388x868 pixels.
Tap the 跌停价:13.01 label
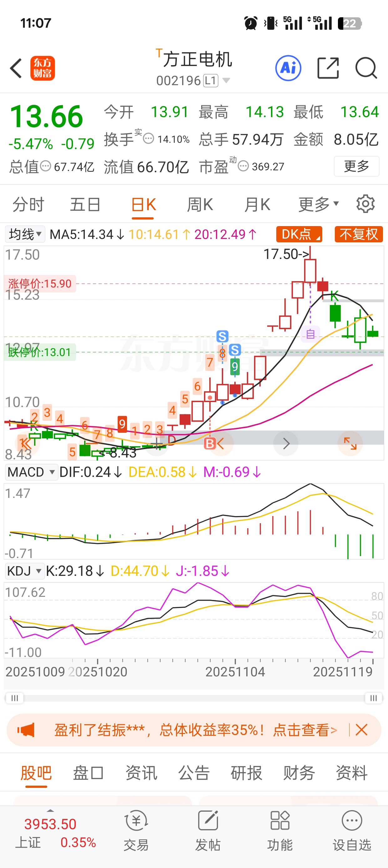click(40, 353)
